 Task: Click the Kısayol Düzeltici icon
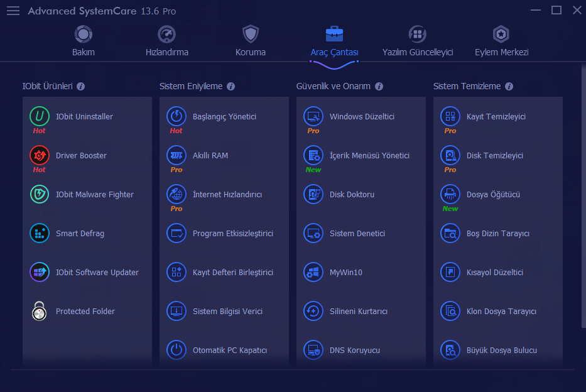tap(450, 272)
